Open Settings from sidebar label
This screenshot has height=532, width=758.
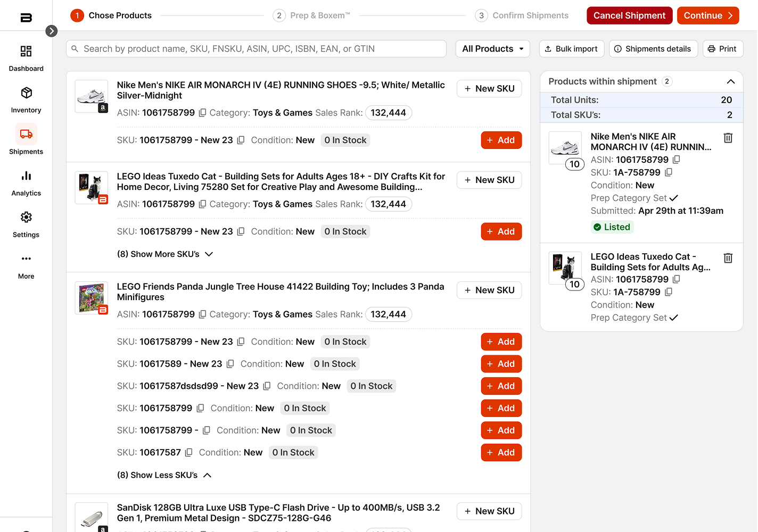(x=26, y=235)
